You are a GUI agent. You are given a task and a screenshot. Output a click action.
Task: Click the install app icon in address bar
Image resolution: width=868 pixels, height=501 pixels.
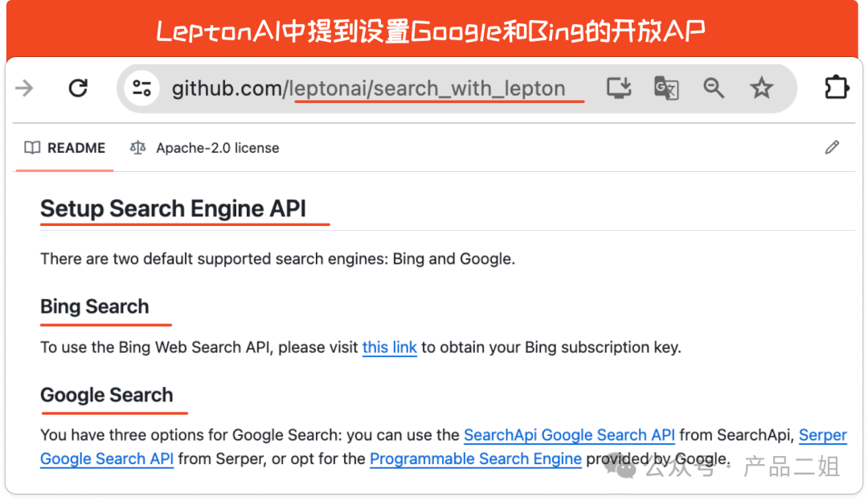[618, 88]
